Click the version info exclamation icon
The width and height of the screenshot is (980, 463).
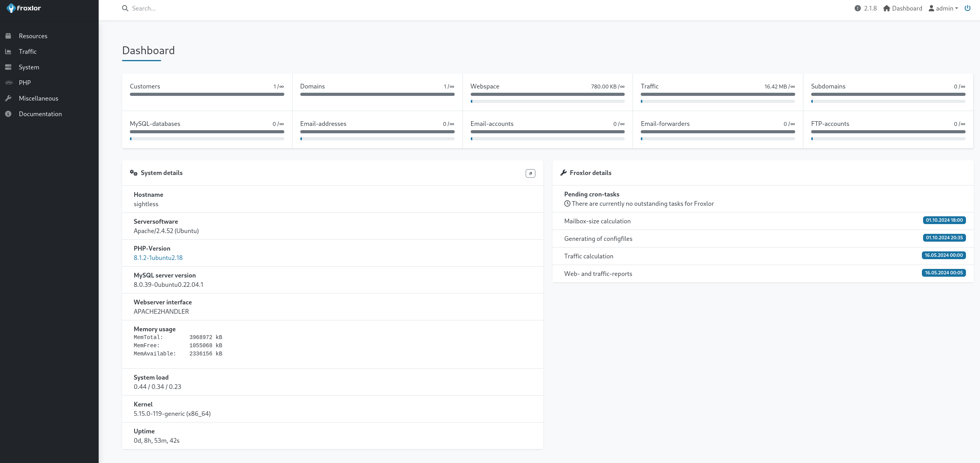pos(858,8)
